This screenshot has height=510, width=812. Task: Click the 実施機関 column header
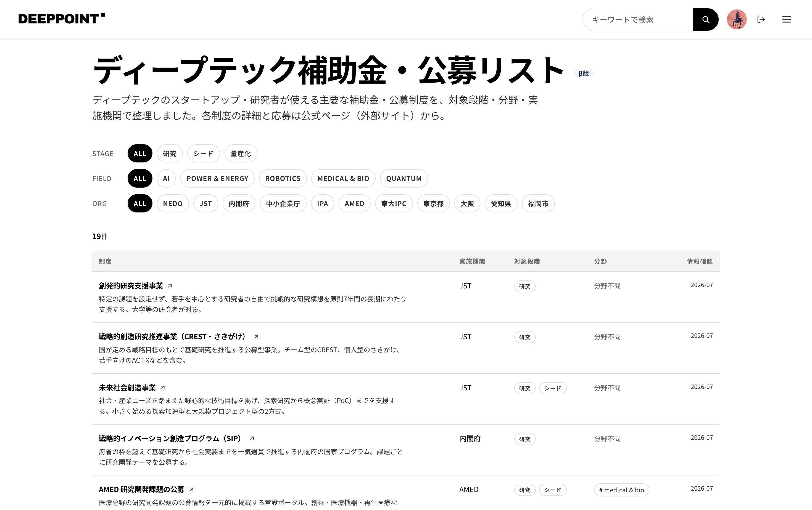click(472, 261)
